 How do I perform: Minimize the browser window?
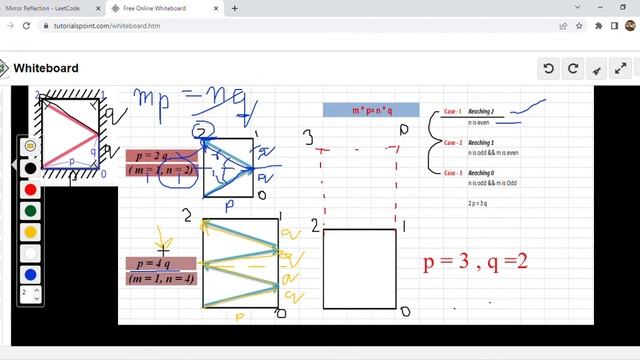(x=600, y=7)
